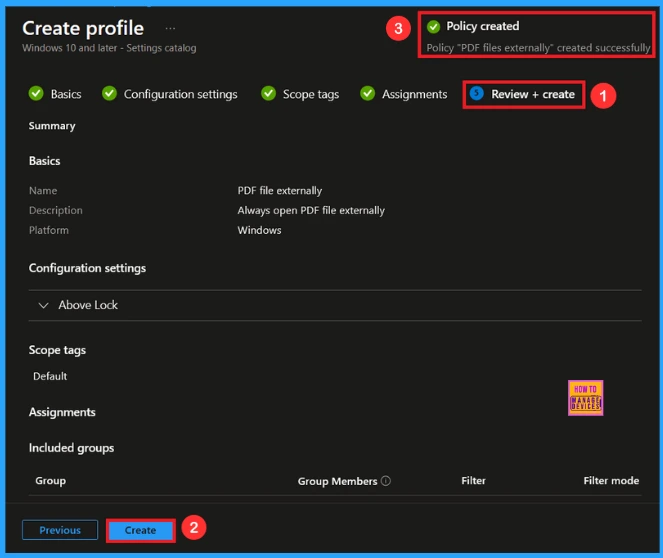Click the Create button
The image size is (663, 558).
click(140, 530)
